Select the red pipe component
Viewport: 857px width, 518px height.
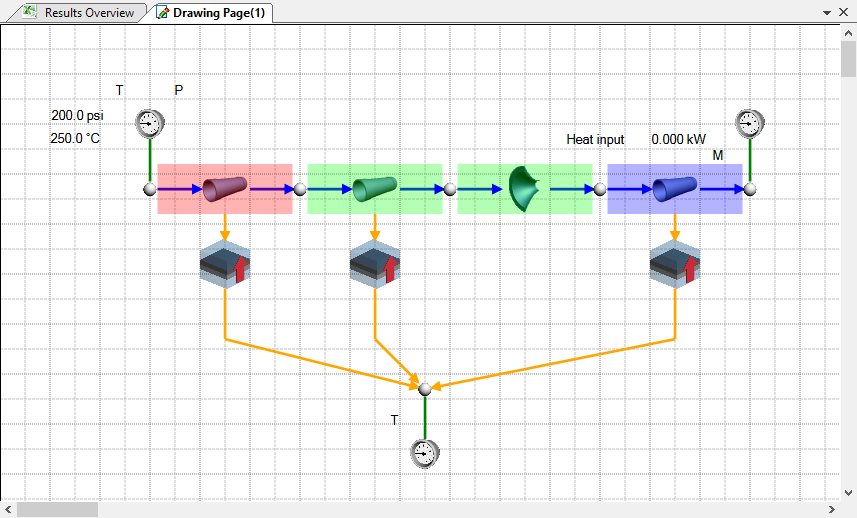(x=224, y=188)
